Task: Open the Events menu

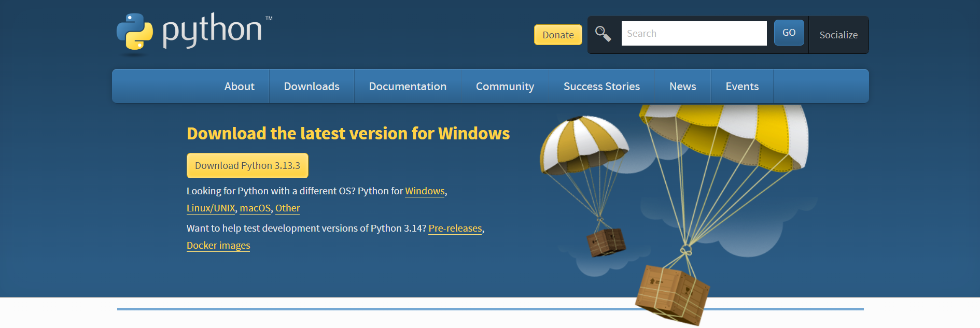Action: tap(742, 87)
